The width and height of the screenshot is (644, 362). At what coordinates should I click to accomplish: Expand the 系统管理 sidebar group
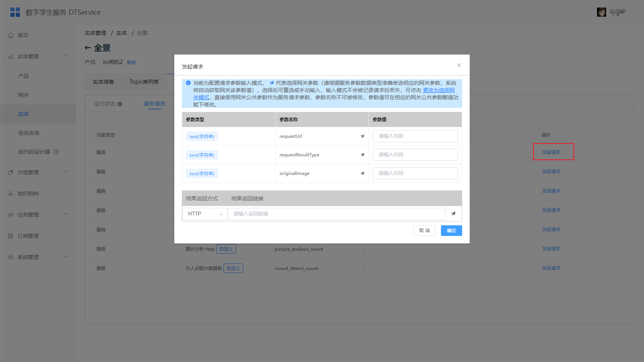(x=66, y=257)
